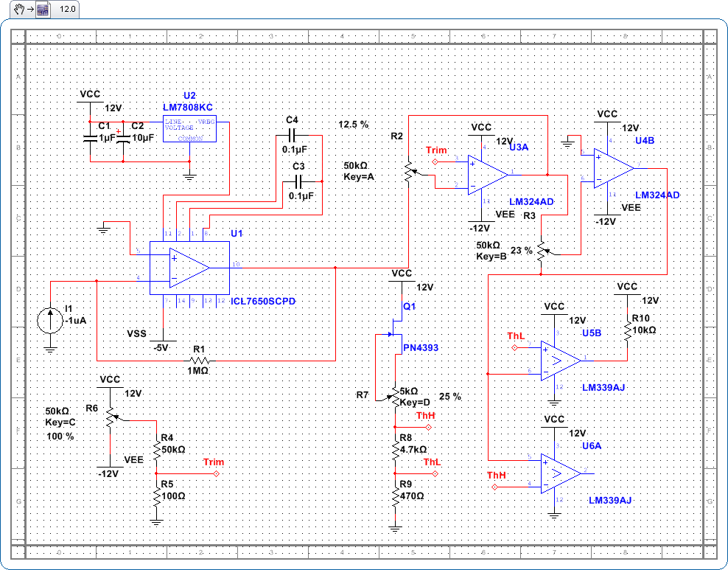Click the -5V supply value text
The width and height of the screenshot is (728, 570).
[161, 347]
